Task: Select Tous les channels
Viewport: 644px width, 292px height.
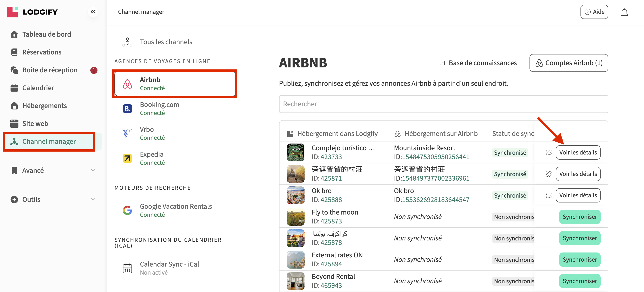Action: [x=166, y=42]
